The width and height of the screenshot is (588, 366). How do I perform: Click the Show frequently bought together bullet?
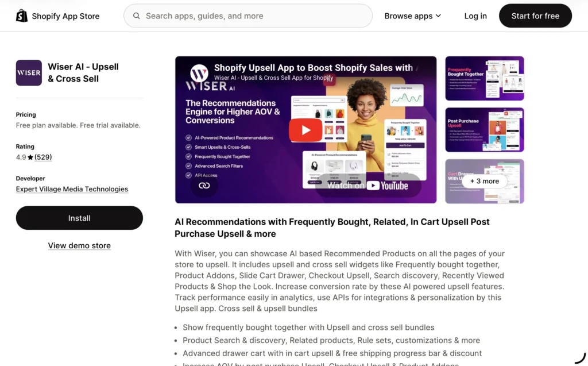tap(308, 328)
